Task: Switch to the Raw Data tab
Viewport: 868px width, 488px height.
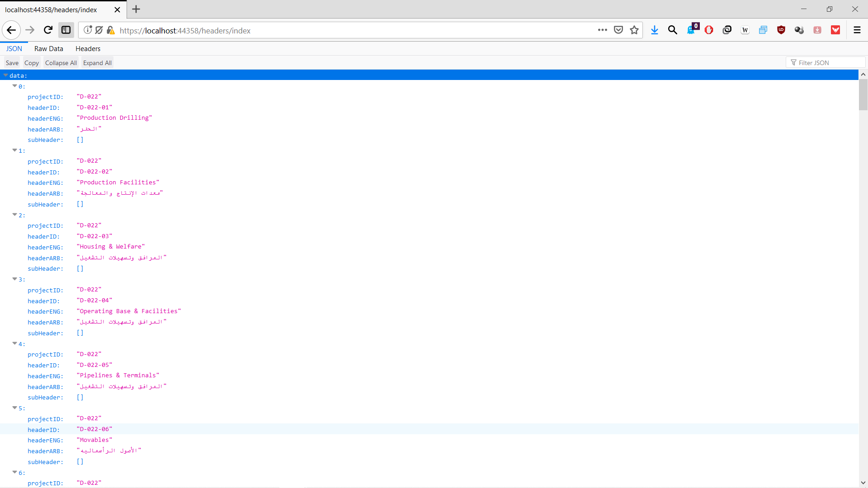Action: (48, 49)
